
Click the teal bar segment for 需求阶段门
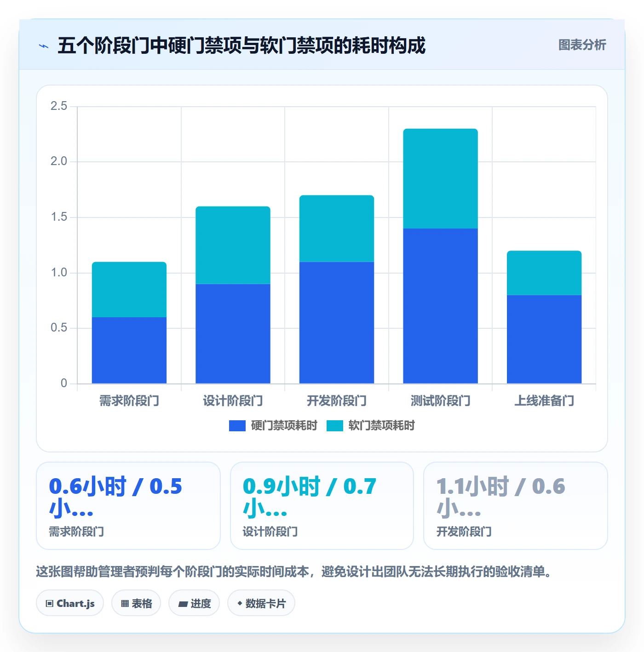129,290
